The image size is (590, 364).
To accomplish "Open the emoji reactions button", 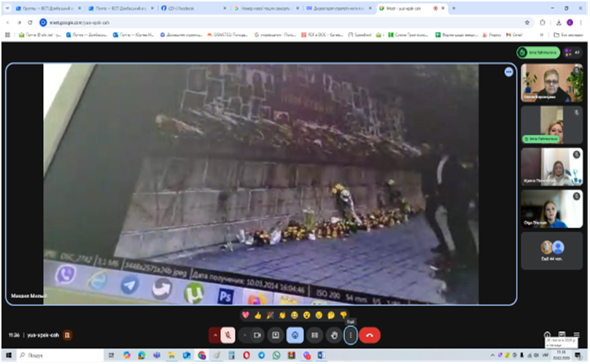I will click(295, 335).
